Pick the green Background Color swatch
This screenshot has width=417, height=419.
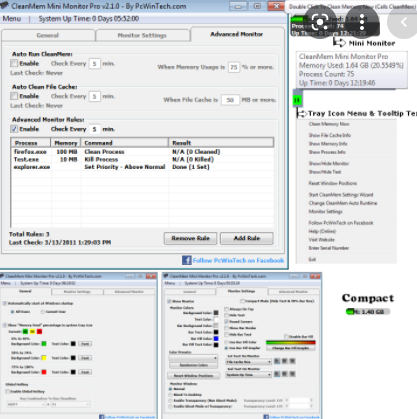[44, 344]
